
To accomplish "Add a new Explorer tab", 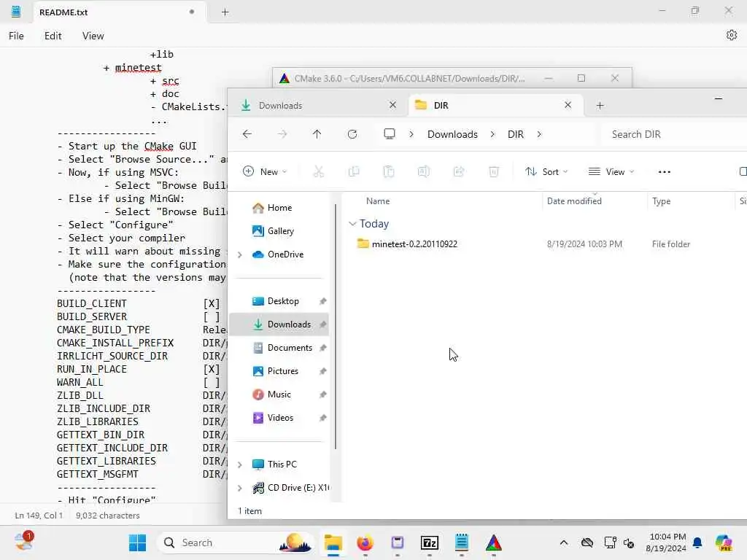I will 600,106.
